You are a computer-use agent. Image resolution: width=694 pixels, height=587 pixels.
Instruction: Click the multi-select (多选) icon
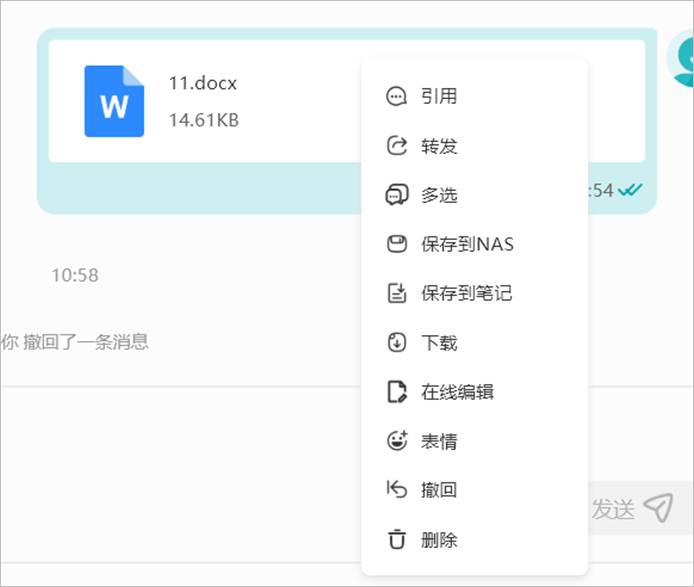pyautogui.click(x=397, y=195)
